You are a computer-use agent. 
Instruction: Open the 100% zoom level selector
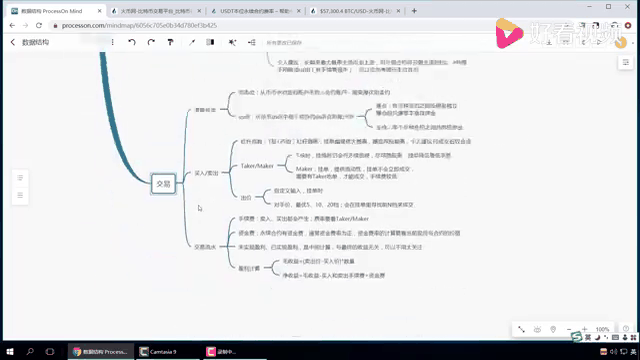tap(602, 329)
